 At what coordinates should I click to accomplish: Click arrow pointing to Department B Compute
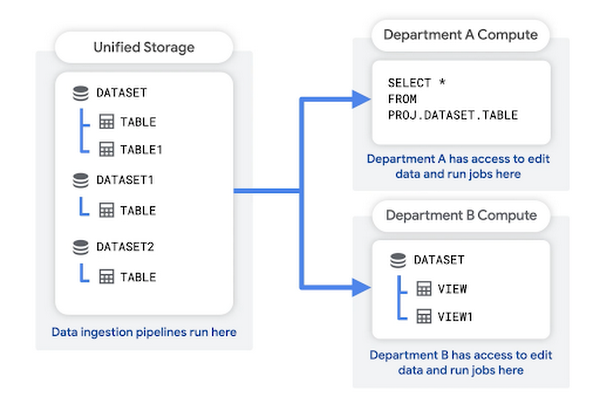pos(360,287)
